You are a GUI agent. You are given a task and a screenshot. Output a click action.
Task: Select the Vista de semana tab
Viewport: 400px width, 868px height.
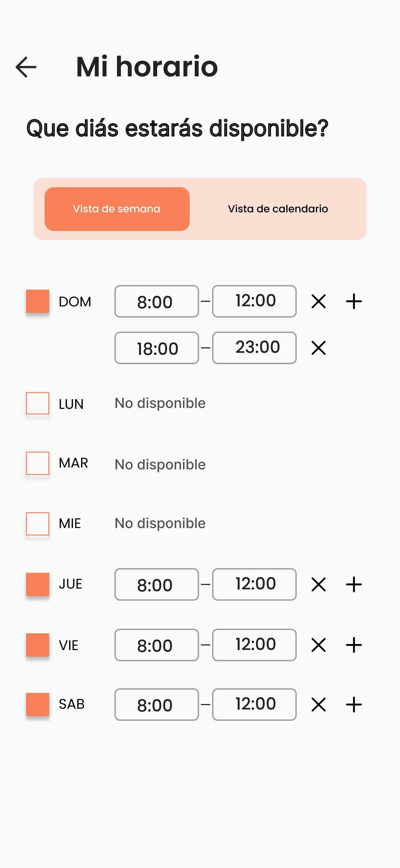click(x=117, y=209)
